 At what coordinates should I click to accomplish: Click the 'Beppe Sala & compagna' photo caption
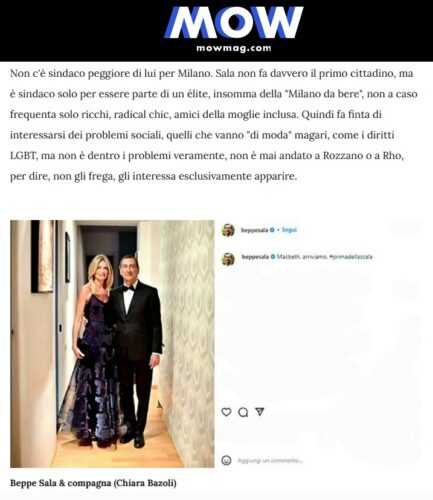click(93, 483)
